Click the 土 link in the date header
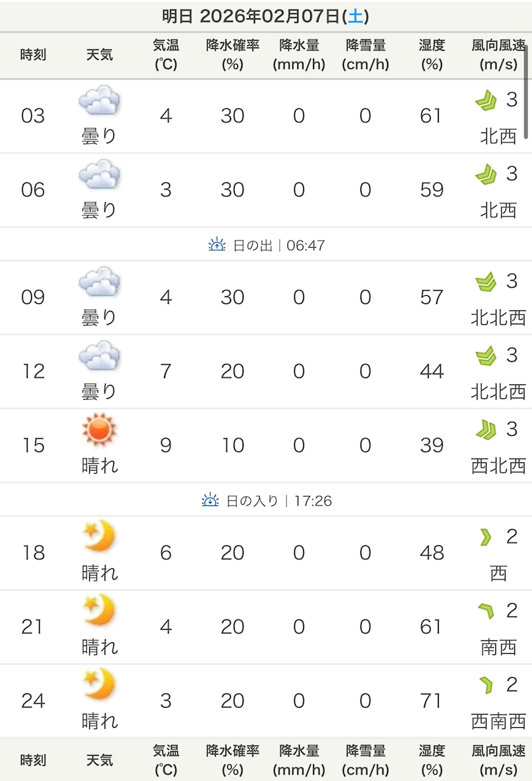 tap(356, 16)
